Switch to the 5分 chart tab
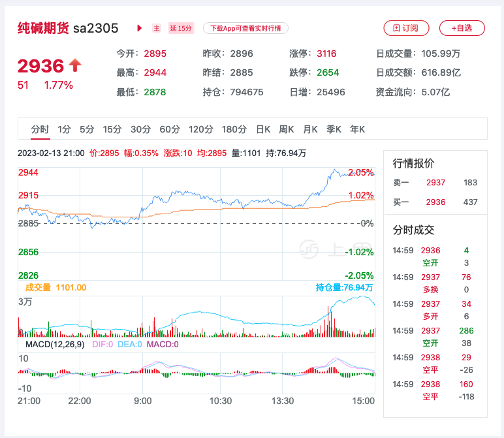 (87, 129)
